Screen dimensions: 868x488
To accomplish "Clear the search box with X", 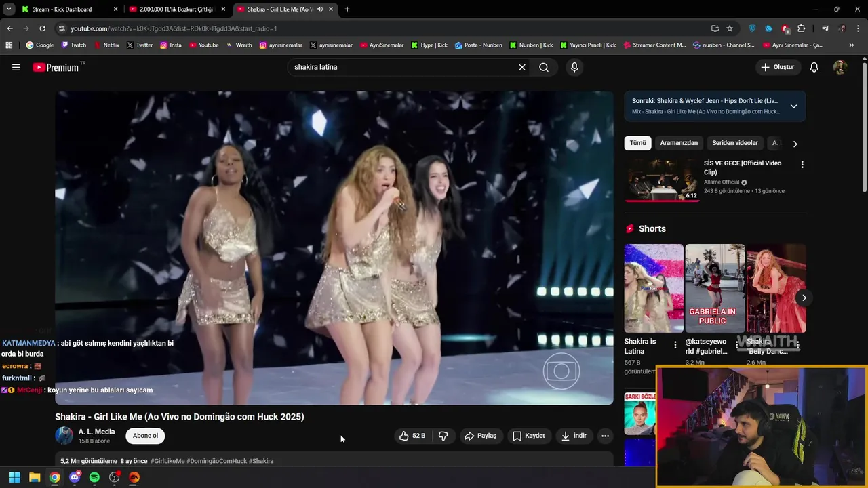I will point(522,67).
